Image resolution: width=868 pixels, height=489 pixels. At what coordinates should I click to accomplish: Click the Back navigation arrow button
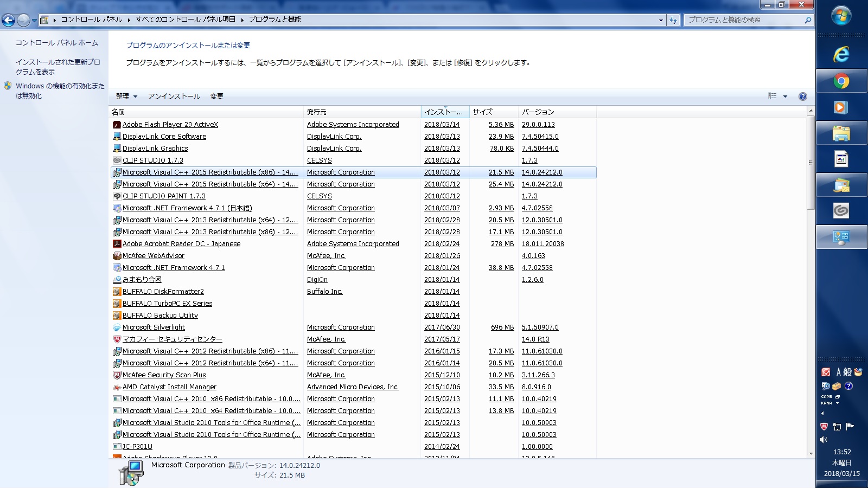pyautogui.click(x=8, y=21)
